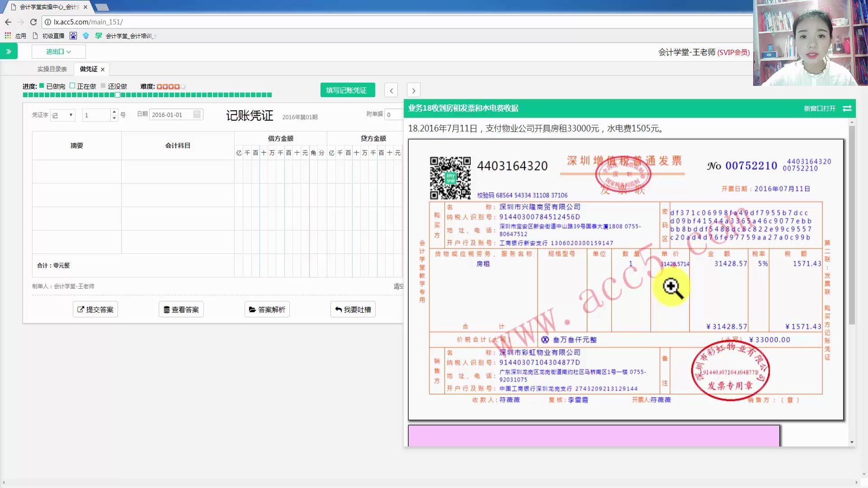
Task: Click the browser reload icon
Action: [x=33, y=22]
